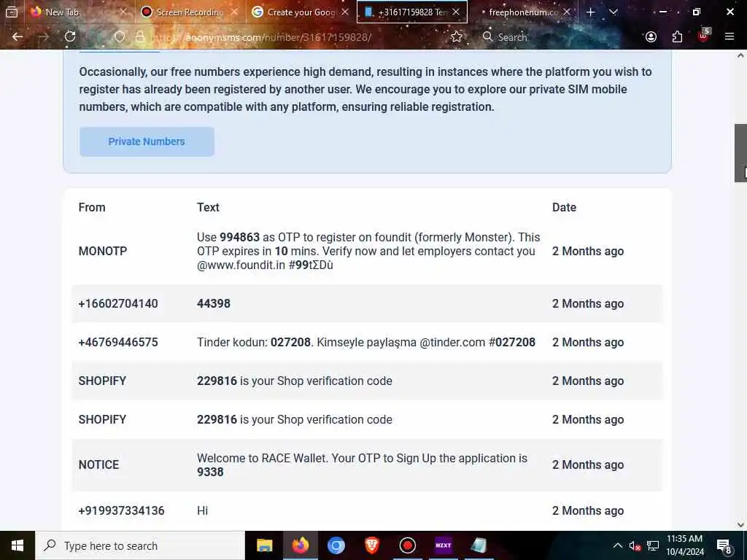Screen dimensions: 747x560
Task: Select the RACE Wallet OTP message
Action: [x=362, y=465]
